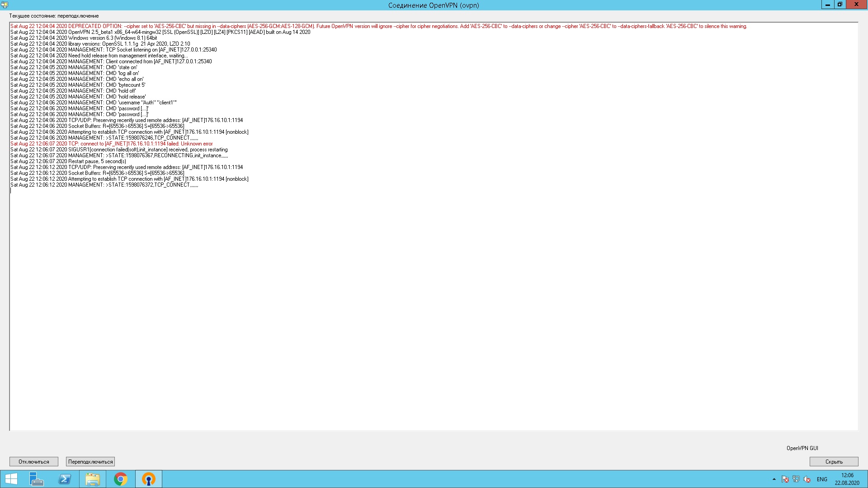Click the 'Restart pause, 5 second(s)' log line
The image size is (868, 488).
68,161
